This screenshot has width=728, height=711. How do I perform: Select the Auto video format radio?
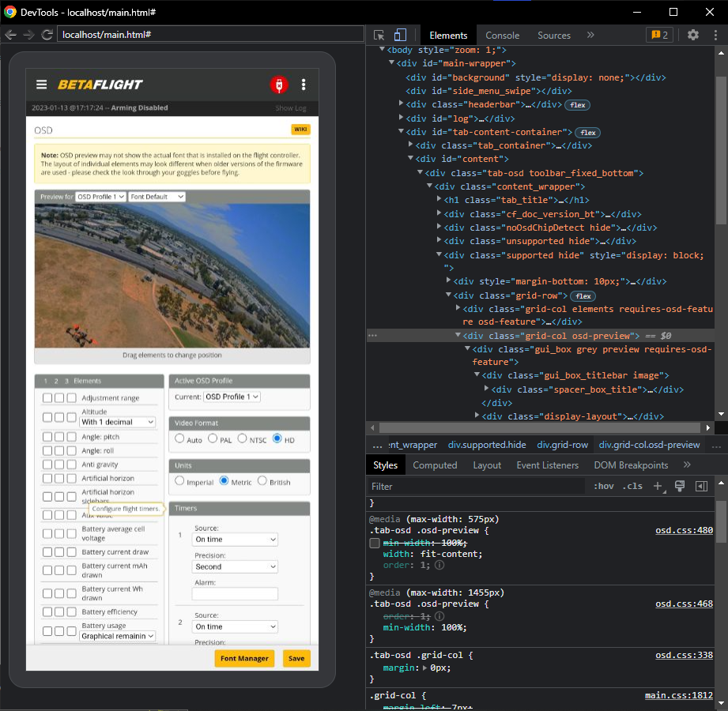tap(179, 438)
